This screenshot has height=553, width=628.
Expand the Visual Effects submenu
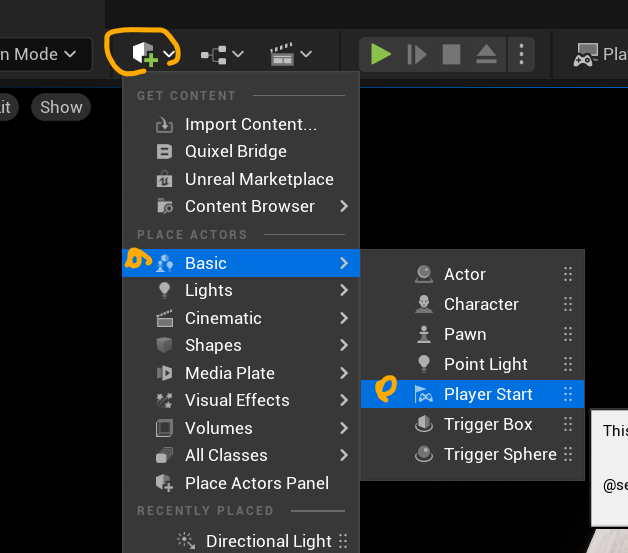pyautogui.click(x=241, y=400)
